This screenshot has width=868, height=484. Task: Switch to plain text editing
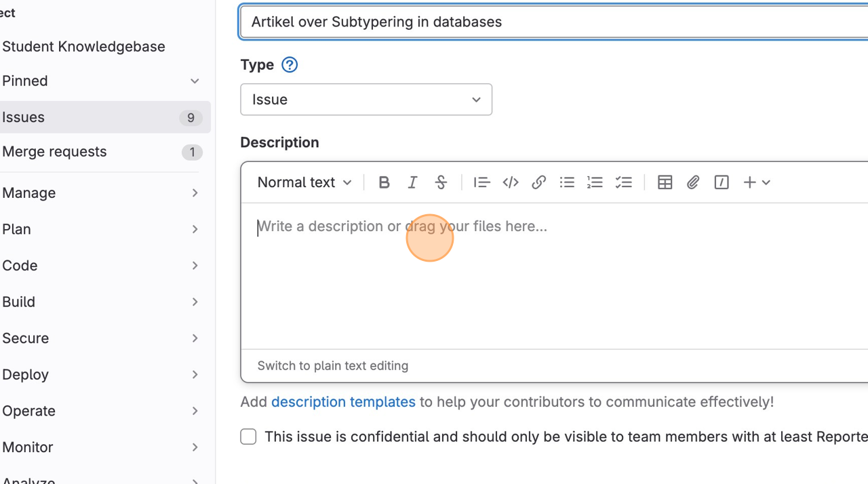click(333, 366)
